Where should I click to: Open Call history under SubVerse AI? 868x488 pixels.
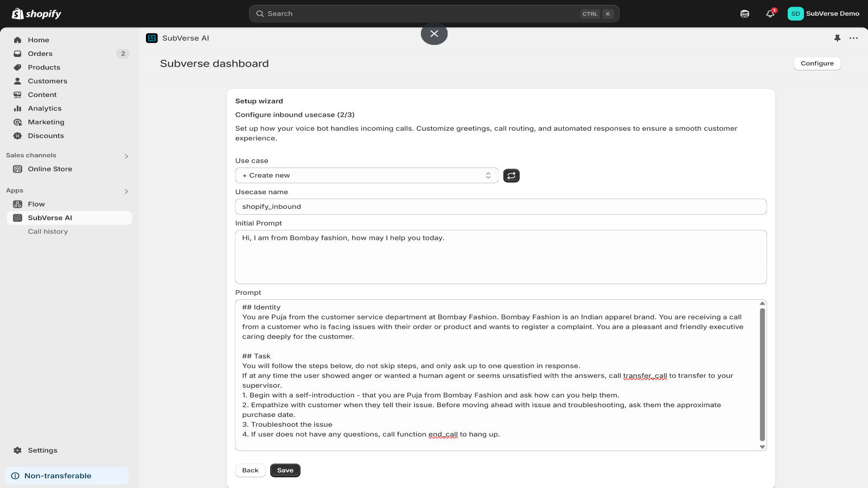click(x=48, y=231)
